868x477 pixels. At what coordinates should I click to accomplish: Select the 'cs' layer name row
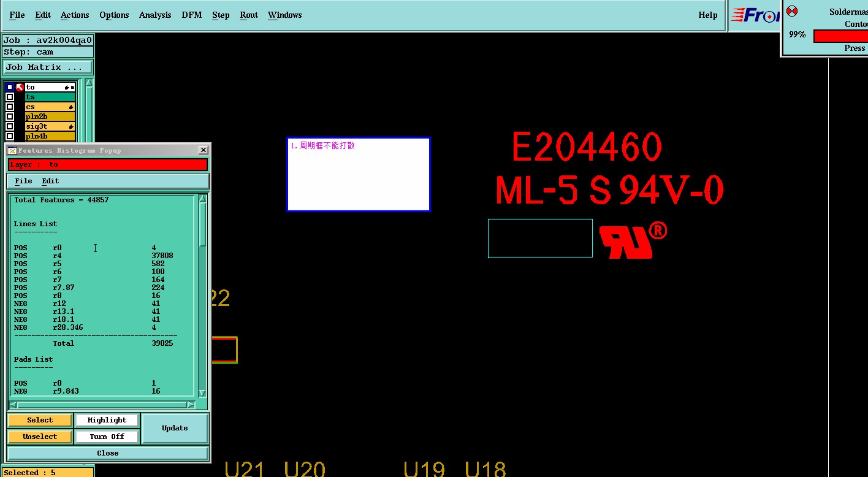[50, 107]
